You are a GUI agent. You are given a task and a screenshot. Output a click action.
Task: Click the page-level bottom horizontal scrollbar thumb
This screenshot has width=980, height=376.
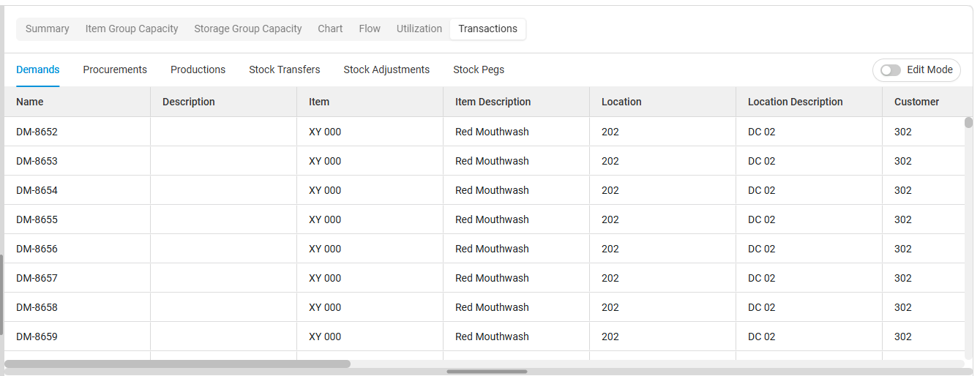[487, 372]
